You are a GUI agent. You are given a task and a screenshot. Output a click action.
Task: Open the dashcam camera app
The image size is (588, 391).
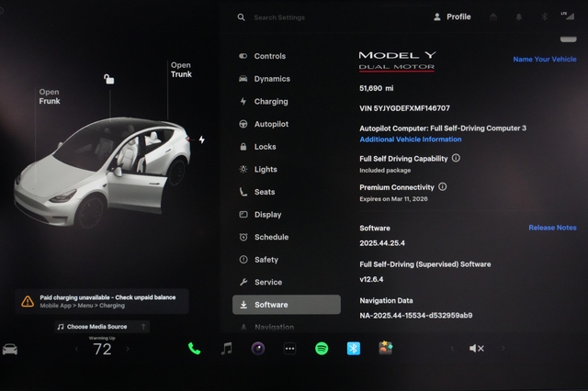258,349
